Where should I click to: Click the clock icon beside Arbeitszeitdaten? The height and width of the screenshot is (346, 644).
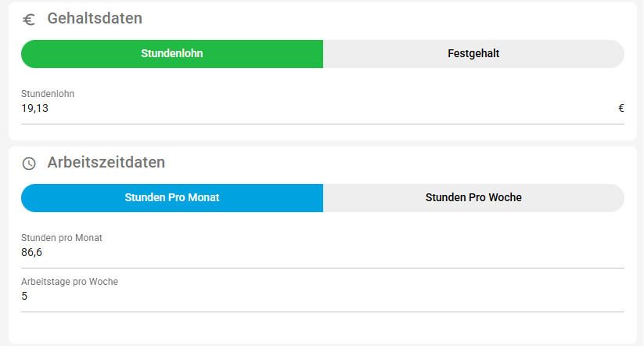tap(29, 164)
